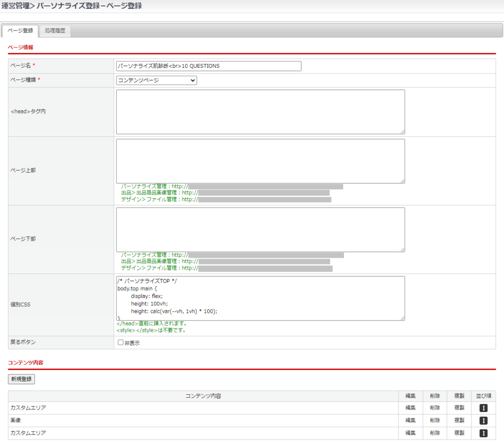Open the ページ種類 dropdown
Viewport: 504px width, 444px height.
tap(157, 80)
